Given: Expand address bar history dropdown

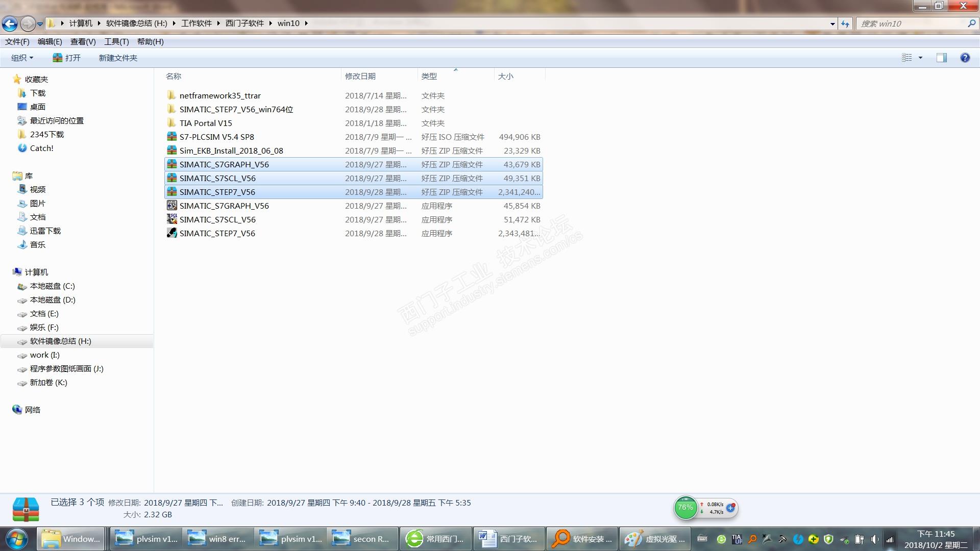Looking at the screenshot, I should (832, 23).
